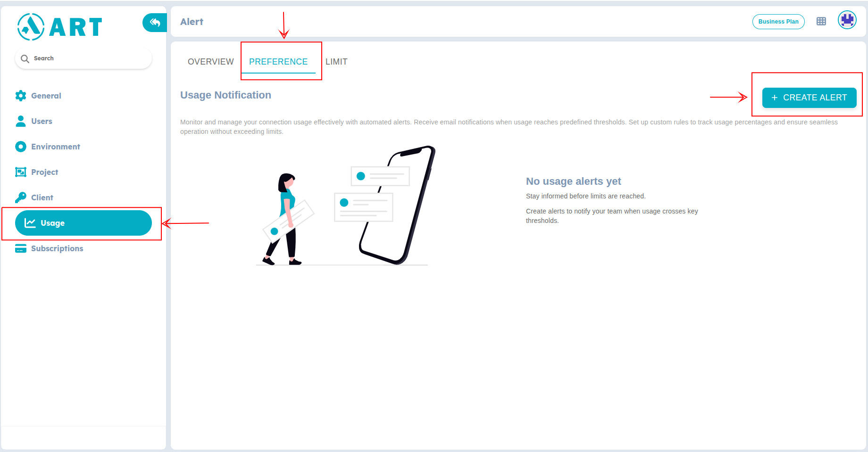The height and width of the screenshot is (452, 868).
Task: Open the Client section
Action: point(42,197)
